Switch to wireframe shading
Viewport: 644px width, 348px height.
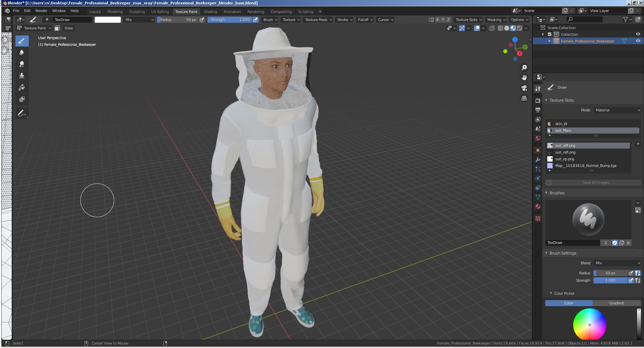500,28
